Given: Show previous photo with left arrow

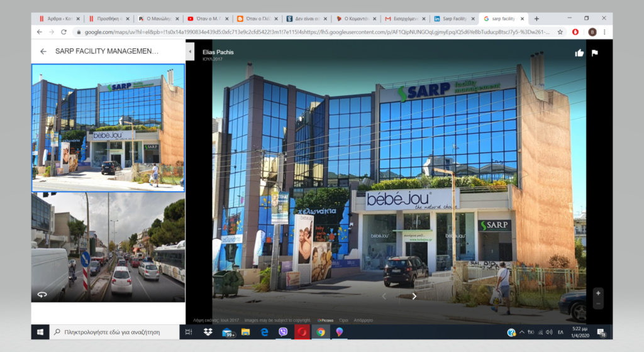Looking at the screenshot, I should click(x=384, y=296).
